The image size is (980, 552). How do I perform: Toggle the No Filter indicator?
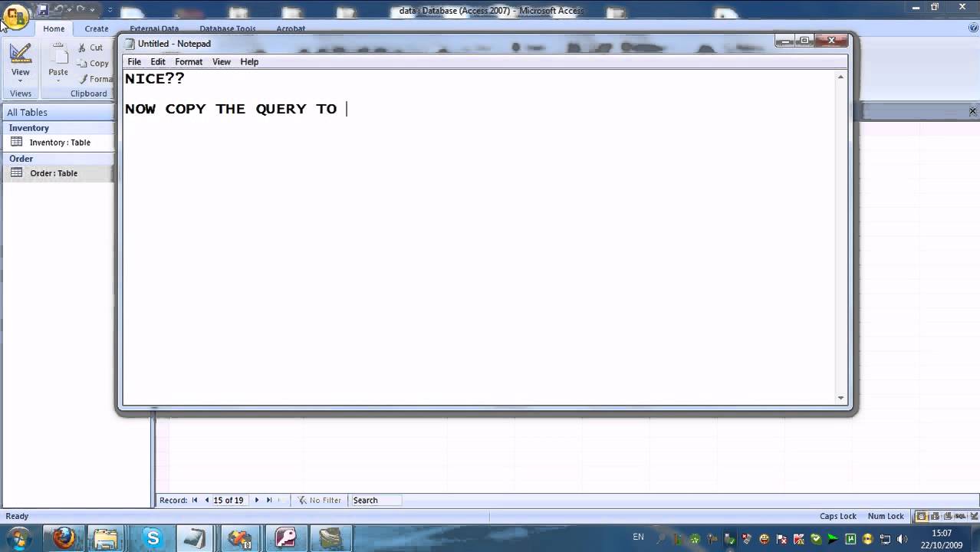[x=320, y=500]
